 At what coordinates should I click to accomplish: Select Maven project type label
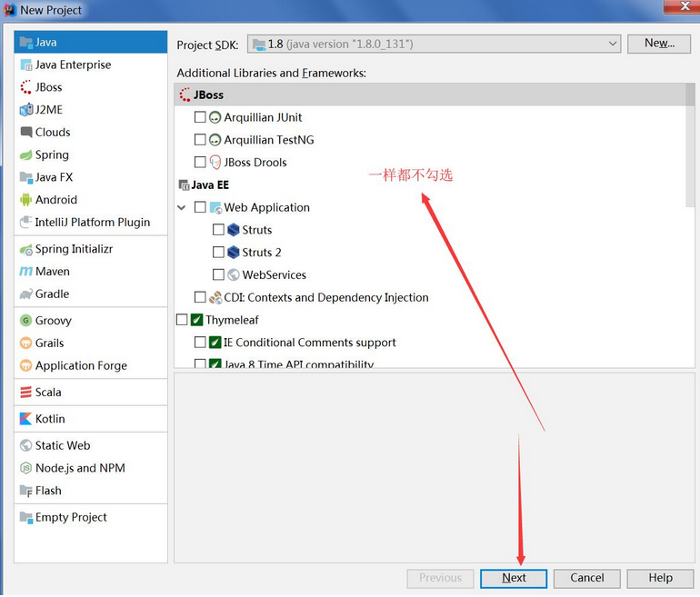click(53, 272)
